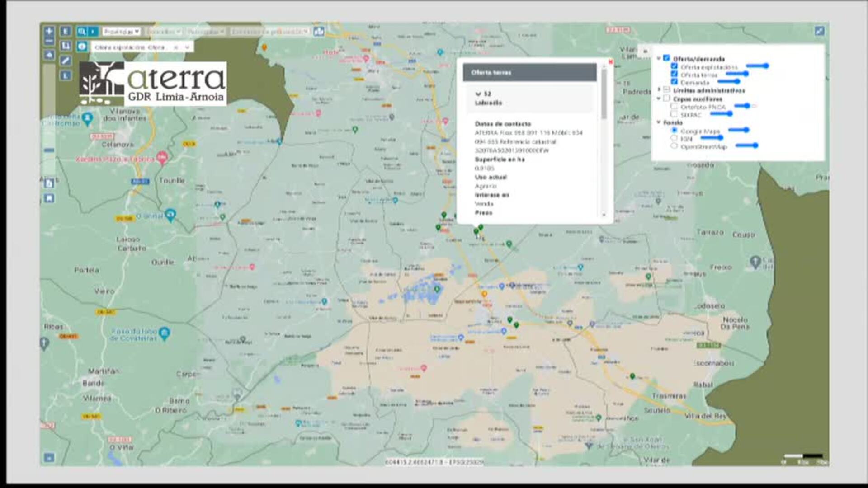Screen dimensions: 868x488
Task: Expand the Límites administrativos tree group
Action: coord(659,90)
